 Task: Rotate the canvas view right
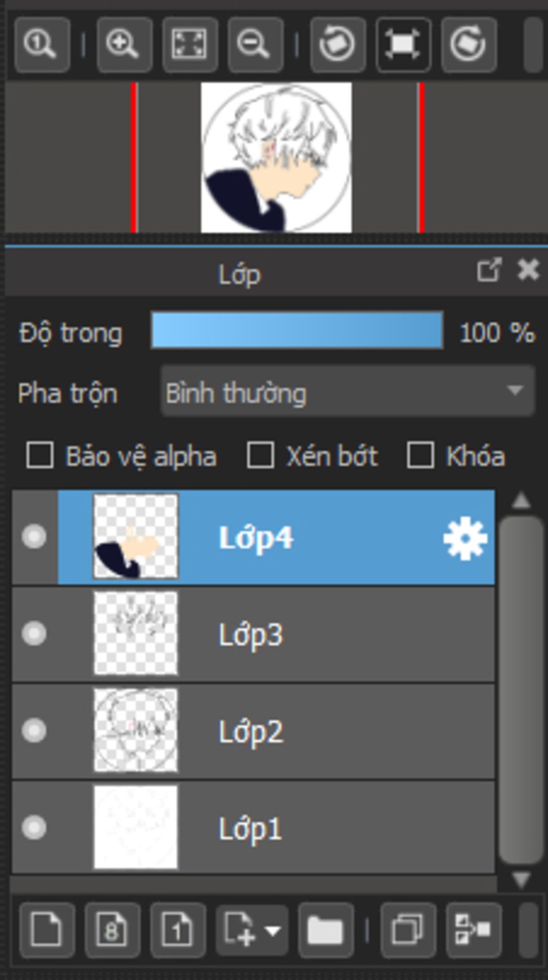pos(469,44)
